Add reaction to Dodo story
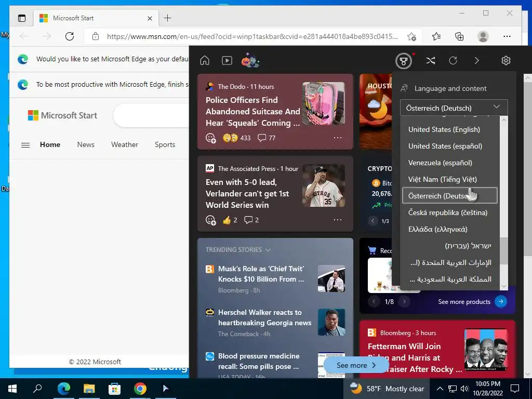 (211, 138)
